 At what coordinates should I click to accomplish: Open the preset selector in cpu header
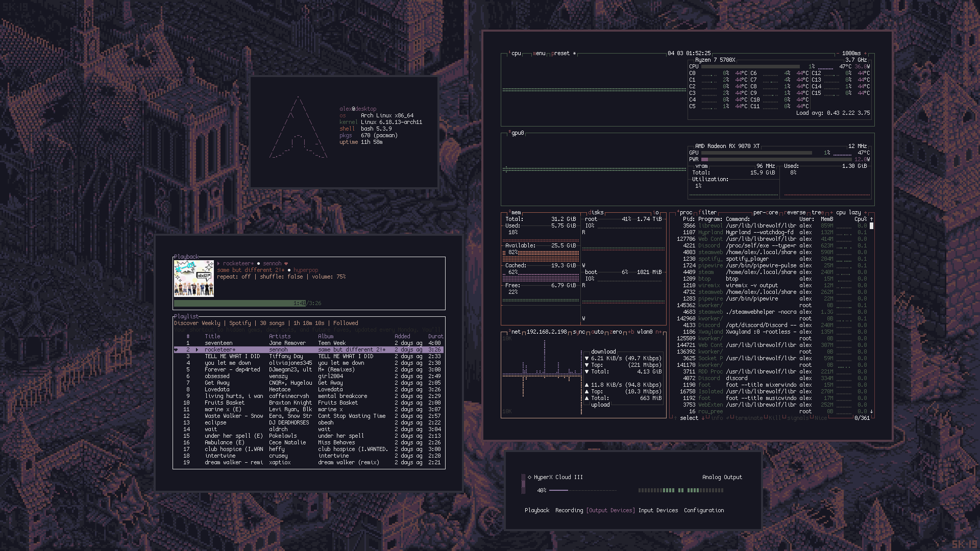(x=561, y=54)
